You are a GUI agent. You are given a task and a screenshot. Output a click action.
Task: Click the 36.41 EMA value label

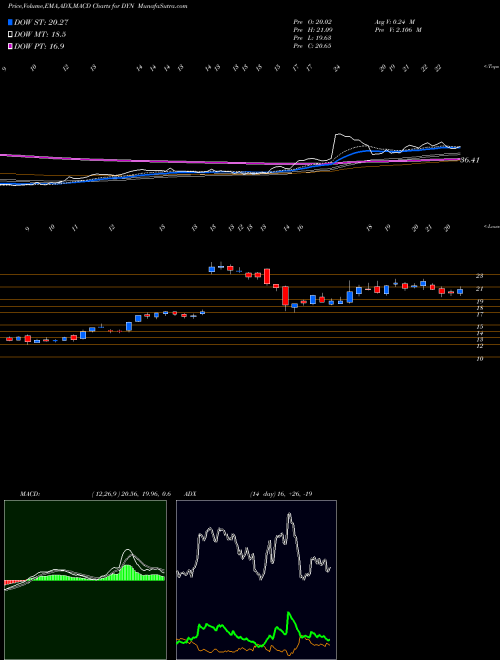pos(470,160)
